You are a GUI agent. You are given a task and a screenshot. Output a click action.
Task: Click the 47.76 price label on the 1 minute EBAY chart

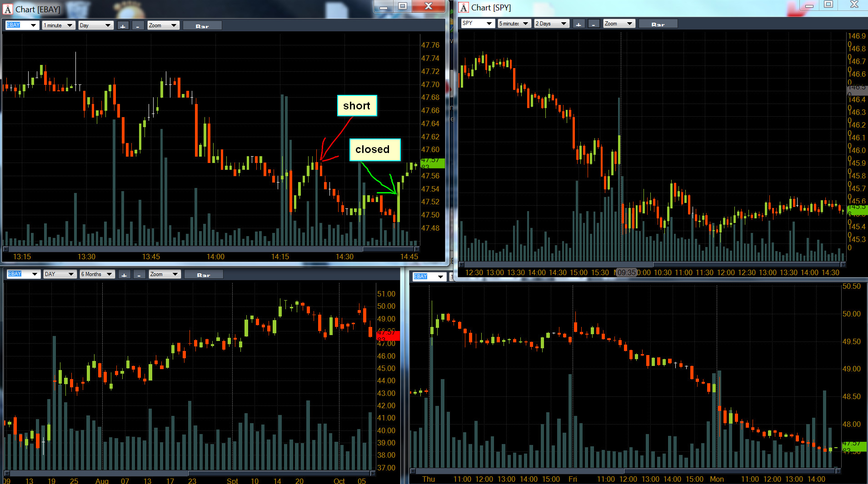click(430, 45)
